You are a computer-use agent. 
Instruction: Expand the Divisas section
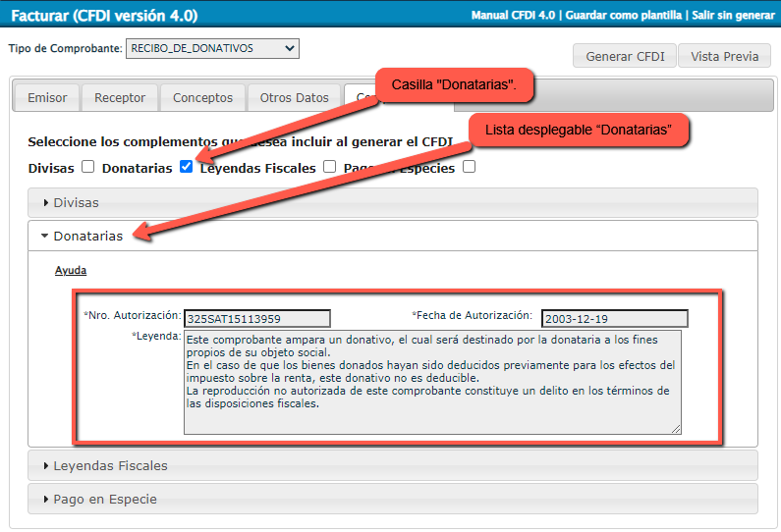click(77, 203)
